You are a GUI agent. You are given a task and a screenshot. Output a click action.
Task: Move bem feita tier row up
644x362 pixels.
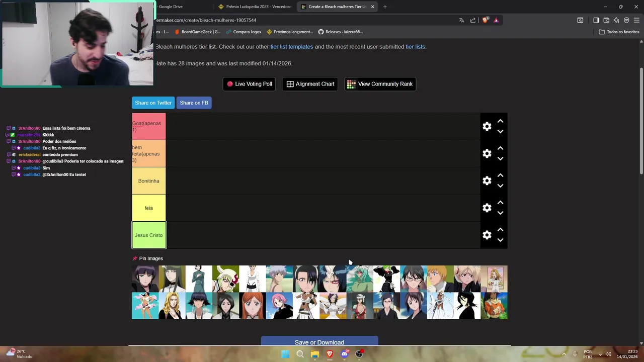tap(500, 148)
